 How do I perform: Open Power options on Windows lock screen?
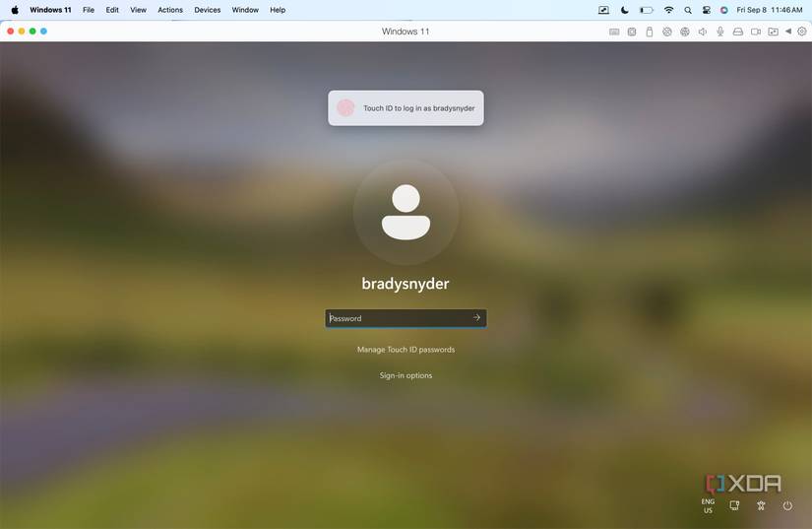pyautogui.click(x=787, y=505)
